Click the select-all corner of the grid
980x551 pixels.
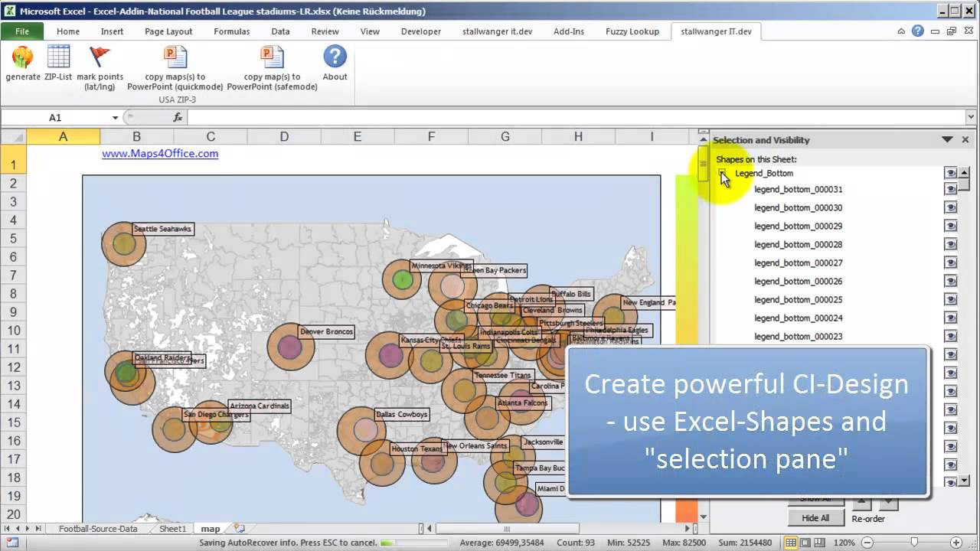pos(13,136)
